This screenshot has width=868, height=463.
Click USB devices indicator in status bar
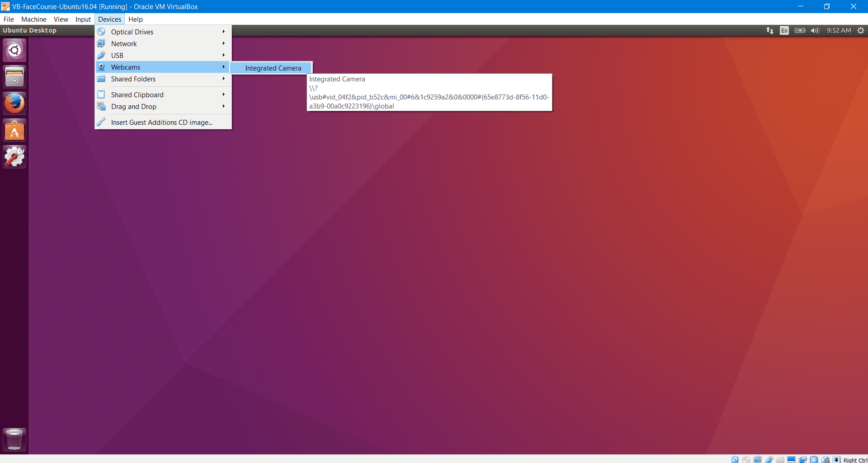pos(769,459)
